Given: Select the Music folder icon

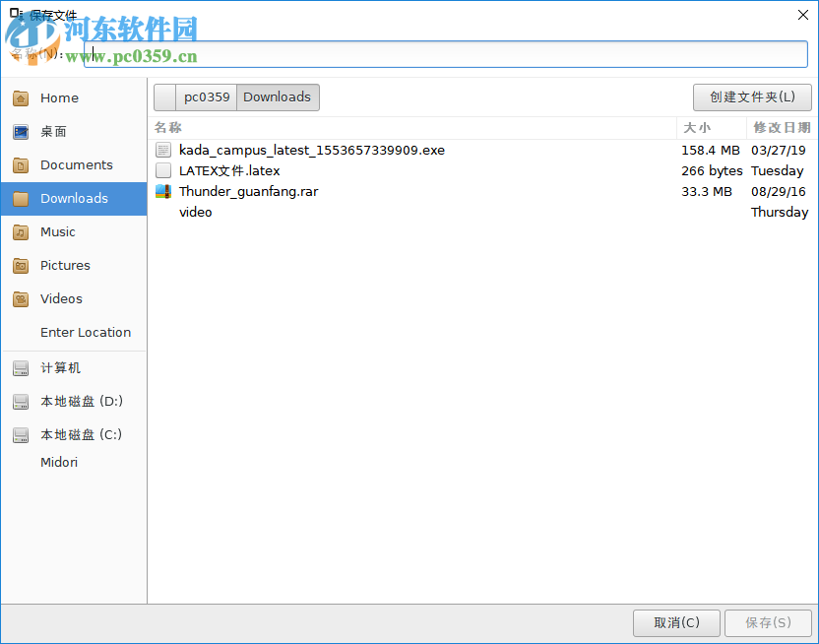Looking at the screenshot, I should coord(21,231).
